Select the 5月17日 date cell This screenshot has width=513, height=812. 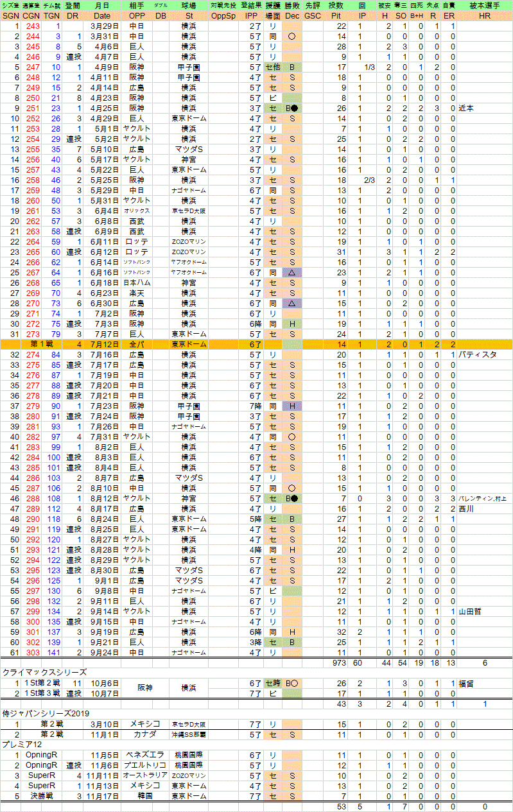(x=101, y=159)
